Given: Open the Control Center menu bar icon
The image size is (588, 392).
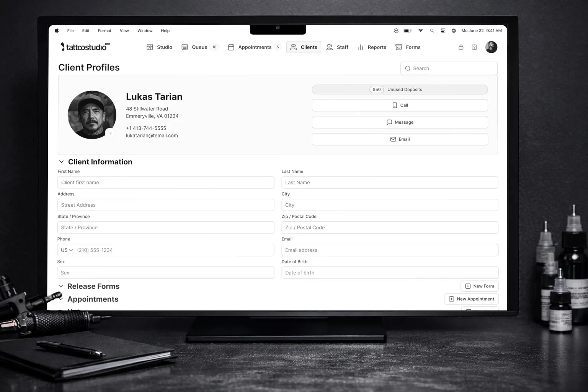Looking at the screenshot, I should pyautogui.click(x=443, y=31).
